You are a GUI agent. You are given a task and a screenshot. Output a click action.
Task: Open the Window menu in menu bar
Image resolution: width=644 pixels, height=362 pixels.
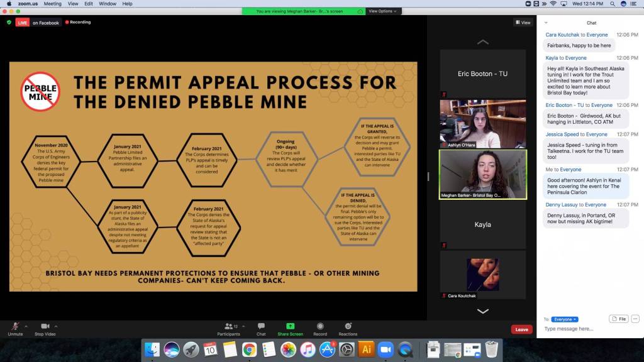click(x=108, y=4)
